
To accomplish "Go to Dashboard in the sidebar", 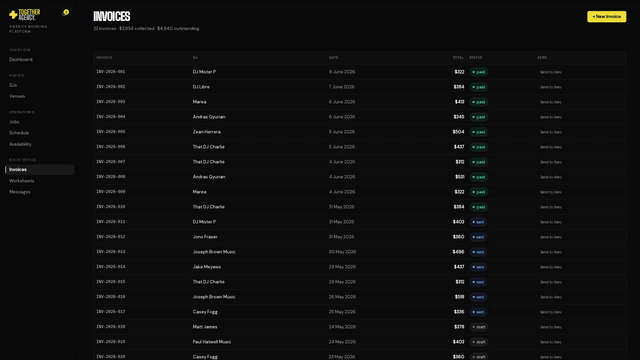I will tap(21, 60).
